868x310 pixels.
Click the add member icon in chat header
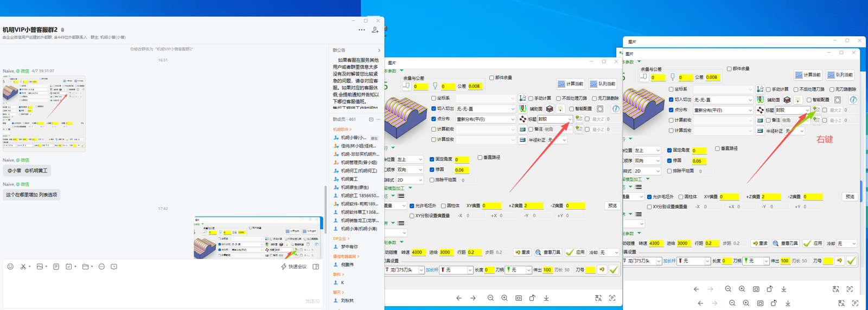[375, 30]
